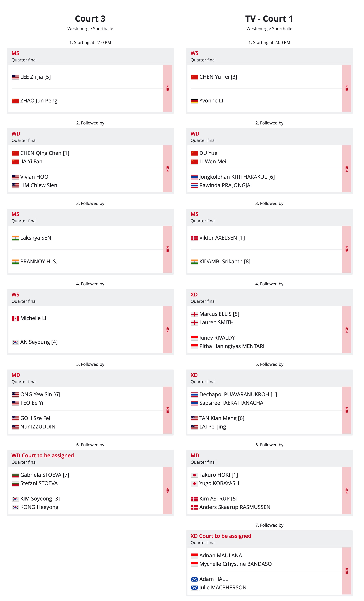Click Scotland flag next to Adam HALL

tap(194, 579)
